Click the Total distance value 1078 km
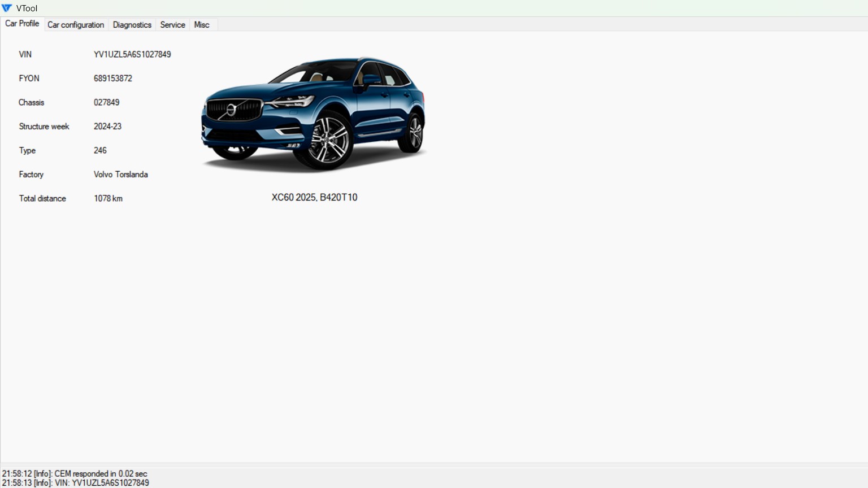The image size is (868, 488). point(108,199)
